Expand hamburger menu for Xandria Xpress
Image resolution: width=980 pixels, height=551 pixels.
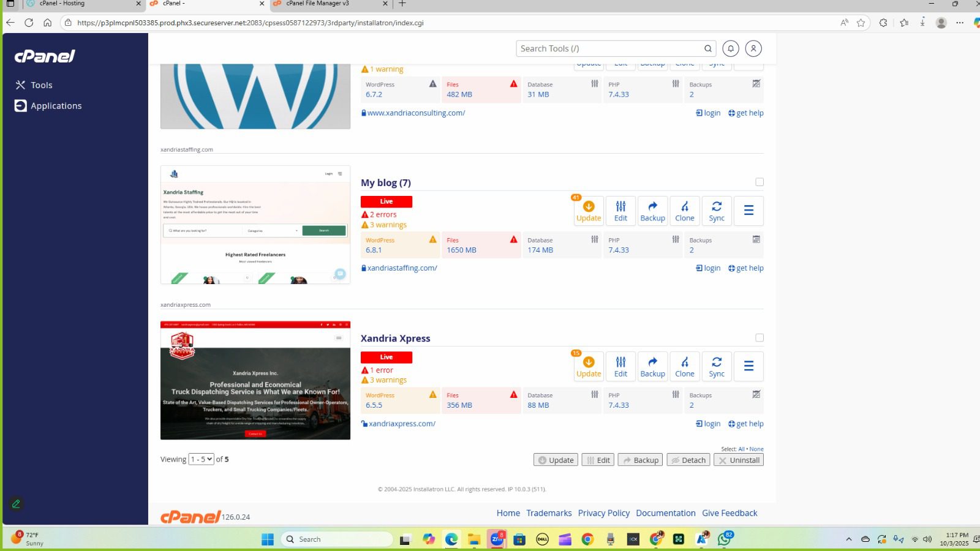(x=748, y=366)
